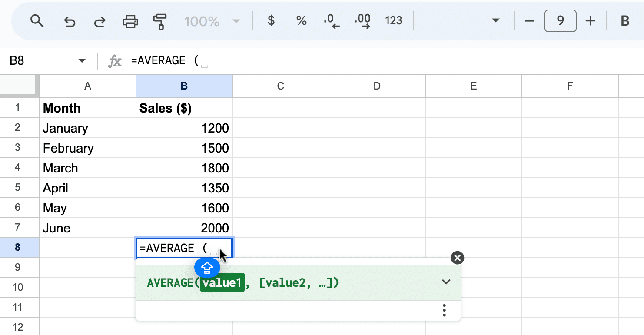Click the blue up-arrow badge under B8
The image size is (644, 335).
click(207, 268)
